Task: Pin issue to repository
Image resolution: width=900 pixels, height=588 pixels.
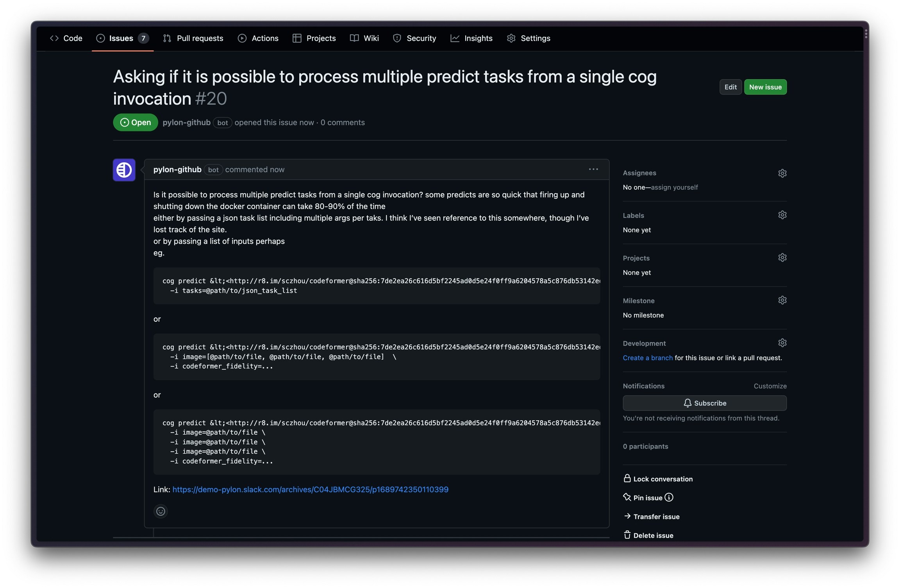Action: (647, 497)
